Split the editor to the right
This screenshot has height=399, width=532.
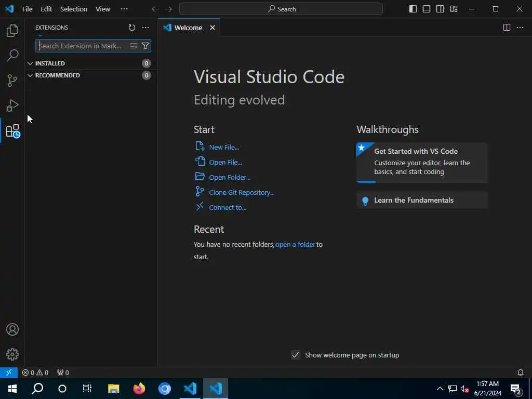point(507,28)
